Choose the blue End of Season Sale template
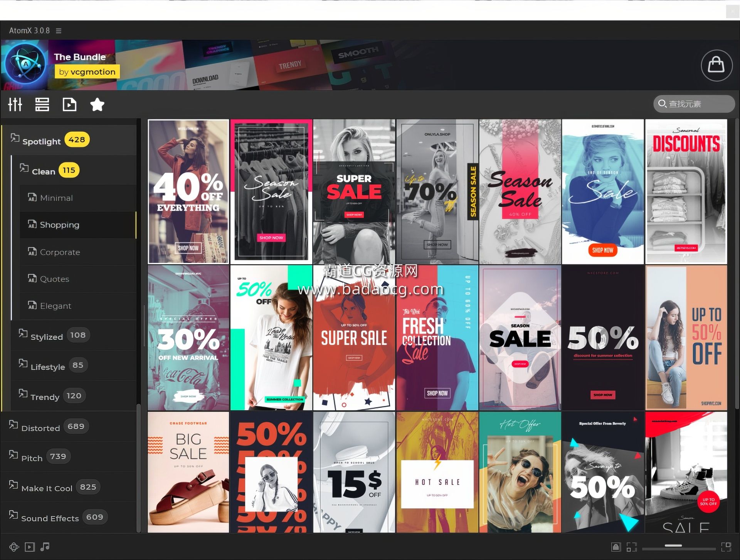740x560 pixels. (603, 192)
